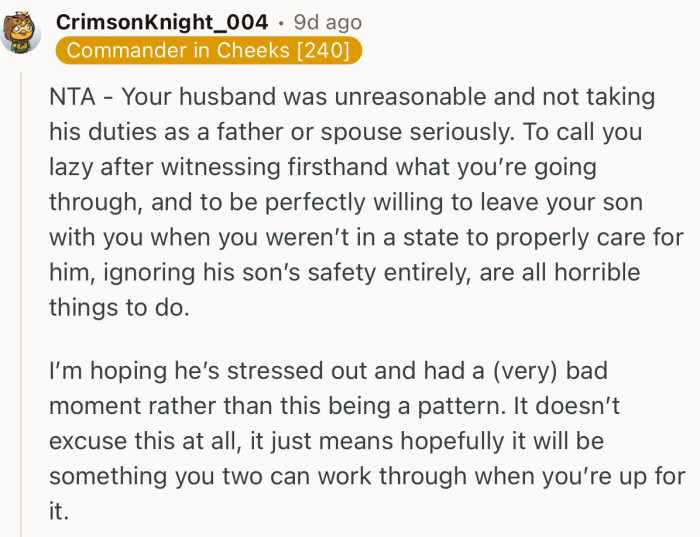
Task: Click the text 'things to do.'
Action: click(119, 308)
